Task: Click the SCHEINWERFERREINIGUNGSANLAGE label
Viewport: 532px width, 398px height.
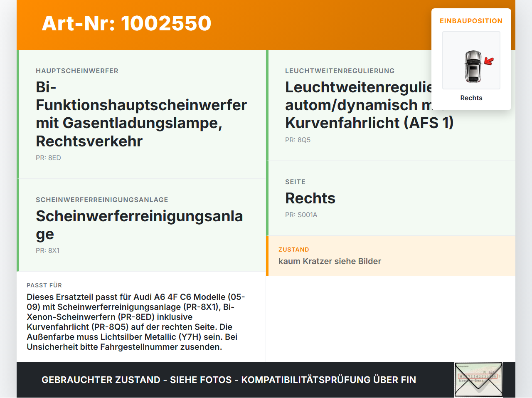Action: click(x=102, y=200)
